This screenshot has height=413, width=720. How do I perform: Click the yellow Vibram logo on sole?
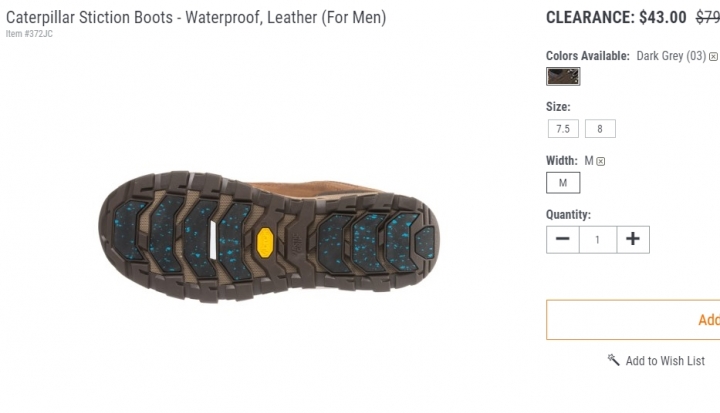point(265,242)
